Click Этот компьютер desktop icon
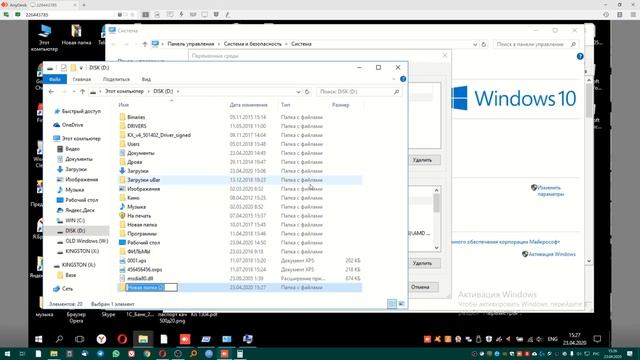 click(44, 38)
